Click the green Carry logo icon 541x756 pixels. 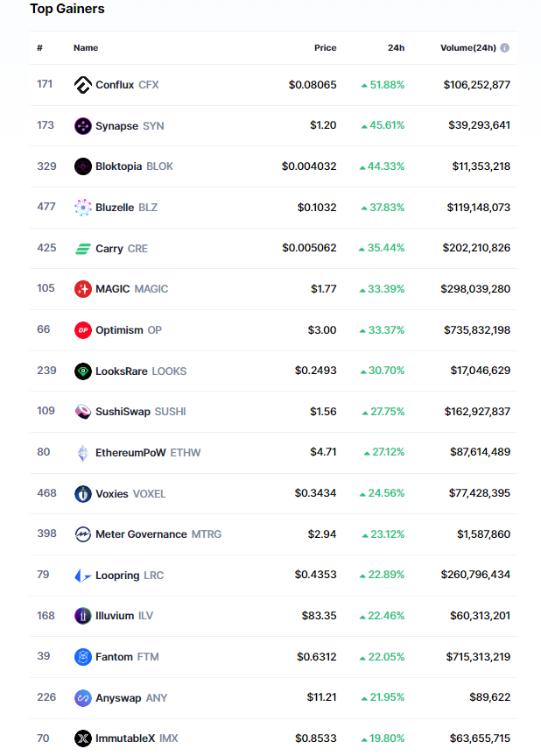[82, 249]
